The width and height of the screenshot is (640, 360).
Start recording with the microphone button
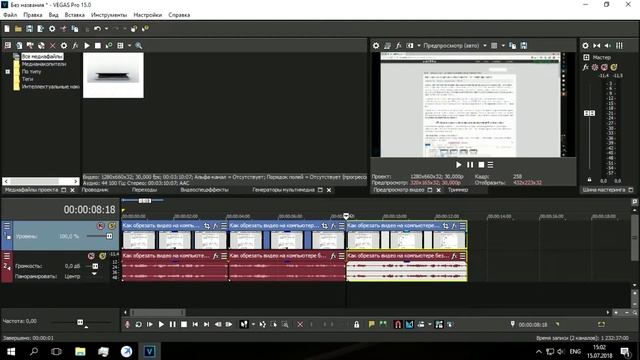tap(127, 324)
